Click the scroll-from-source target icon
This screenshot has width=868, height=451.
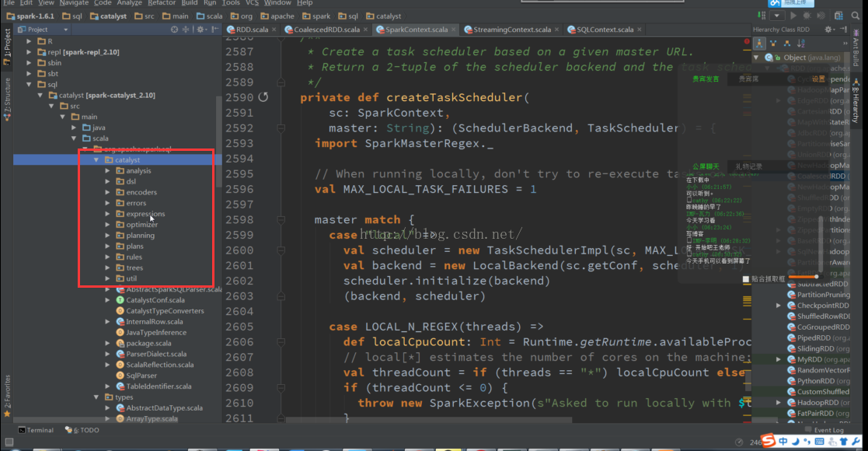click(x=174, y=30)
